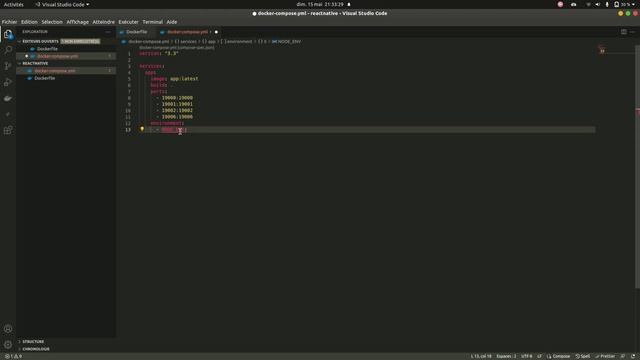Open the Edition menu
The height and width of the screenshot is (360, 640).
click(29, 22)
